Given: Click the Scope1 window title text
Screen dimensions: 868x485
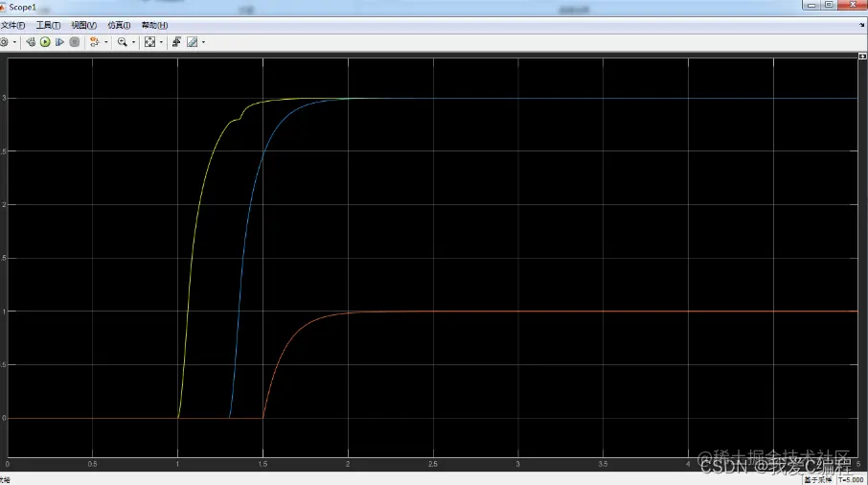Looking at the screenshot, I should point(23,8).
